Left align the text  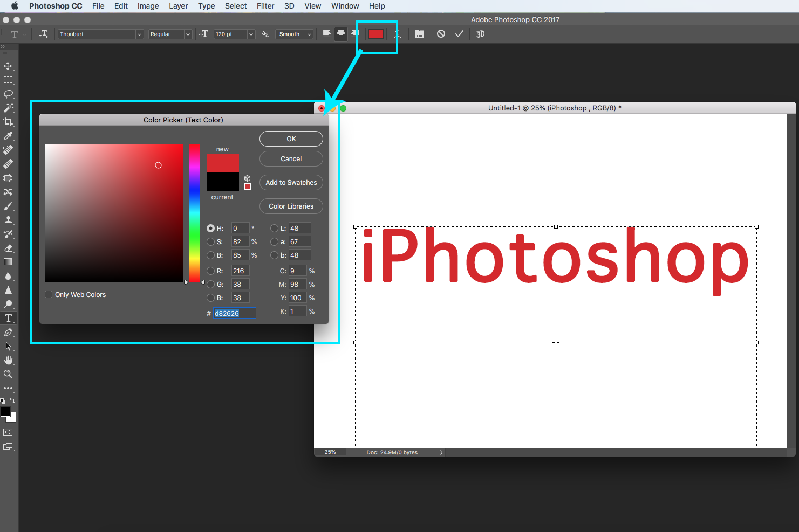[x=326, y=34]
